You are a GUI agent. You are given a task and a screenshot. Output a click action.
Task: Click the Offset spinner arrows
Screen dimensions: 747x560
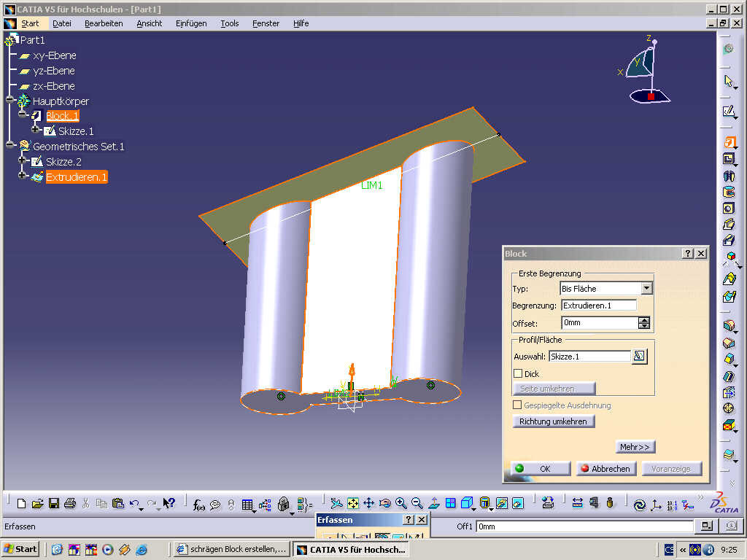[644, 323]
